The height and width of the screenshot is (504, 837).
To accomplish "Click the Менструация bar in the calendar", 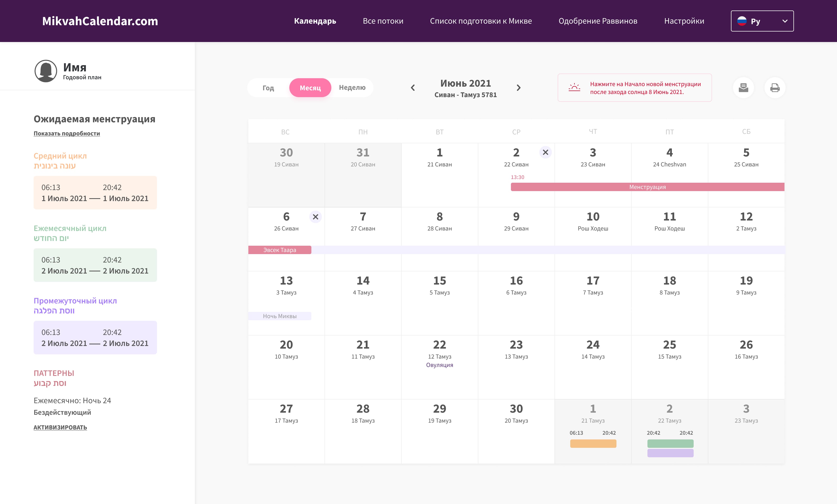I will point(647,187).
